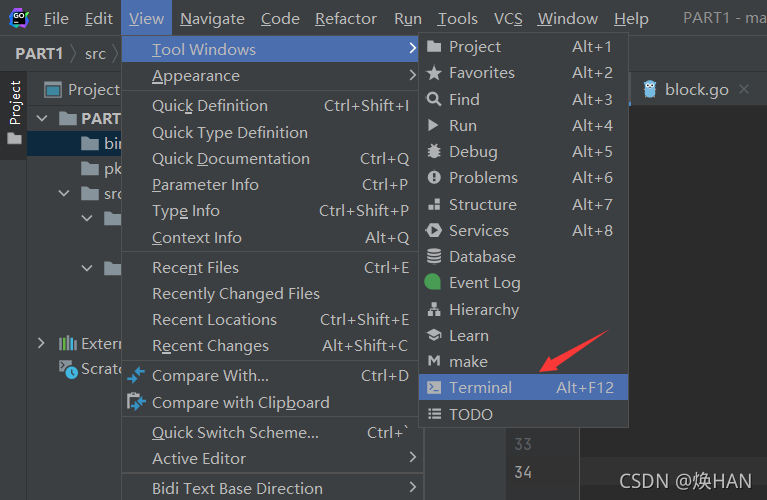
Task: Open the Debug tool window bug icon
Action: point(434,151)
